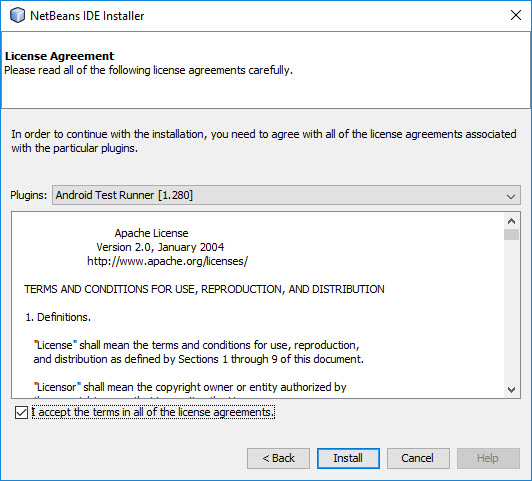The height and width of the screenshot is (481, 532).
Task: Click 'Please read all of the following' text
Action: (x=148, y=70)
